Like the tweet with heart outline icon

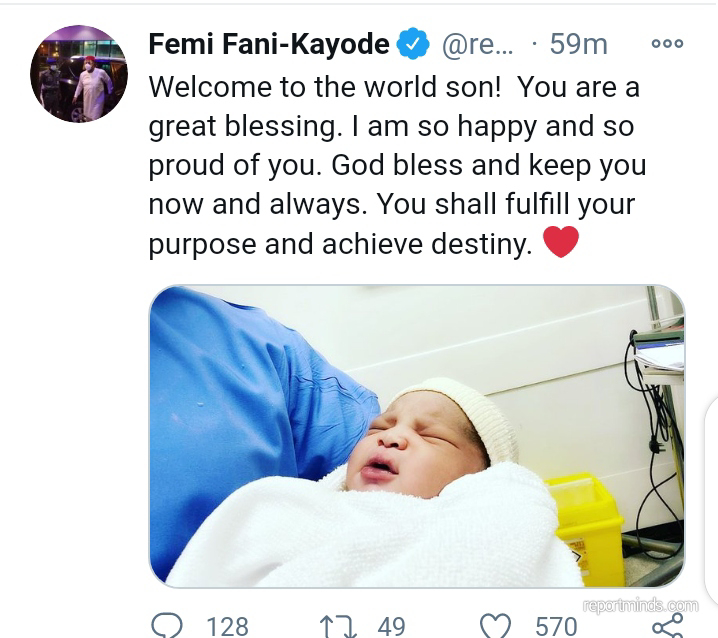496,626
